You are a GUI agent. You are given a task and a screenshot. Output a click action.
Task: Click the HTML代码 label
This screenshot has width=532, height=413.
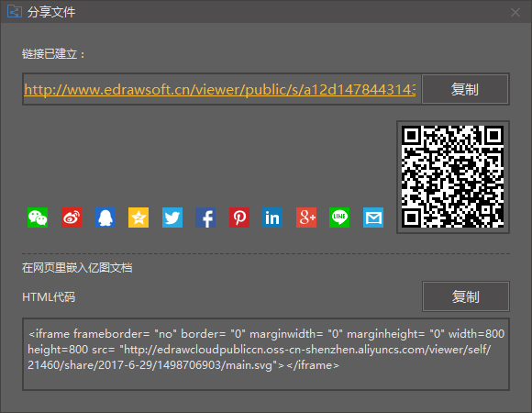[49, 297]
